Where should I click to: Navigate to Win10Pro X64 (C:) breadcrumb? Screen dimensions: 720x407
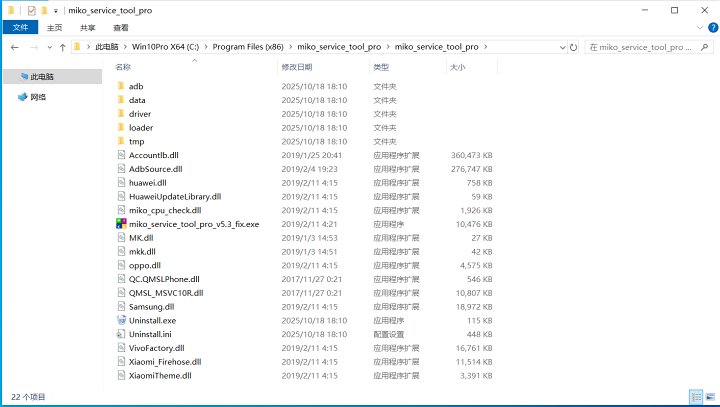coord(165,47)
